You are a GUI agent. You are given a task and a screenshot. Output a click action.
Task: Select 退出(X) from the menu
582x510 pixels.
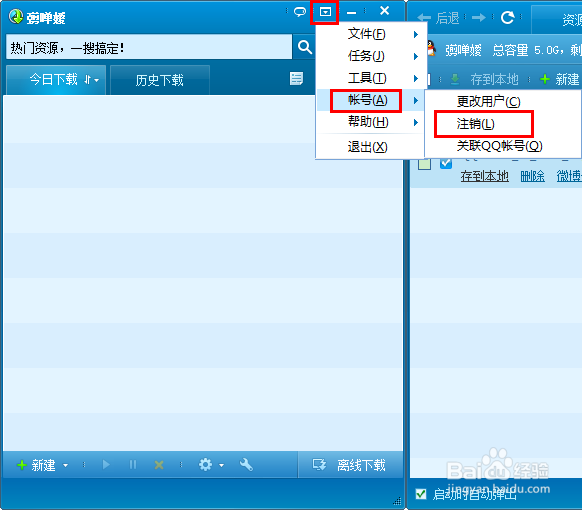click(367, 147)
